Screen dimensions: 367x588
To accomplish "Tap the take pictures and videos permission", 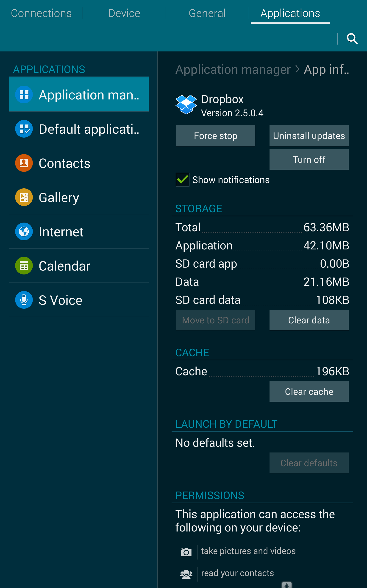I will [248, 551].
